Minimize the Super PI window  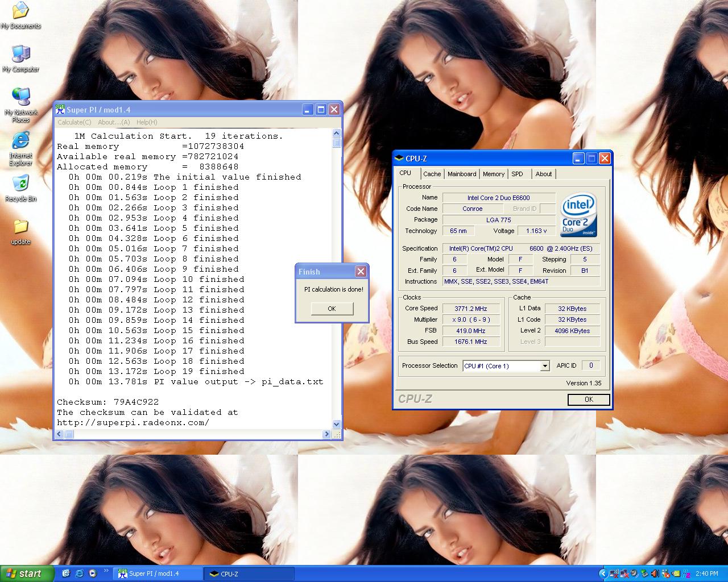click(x=308, y=110)
